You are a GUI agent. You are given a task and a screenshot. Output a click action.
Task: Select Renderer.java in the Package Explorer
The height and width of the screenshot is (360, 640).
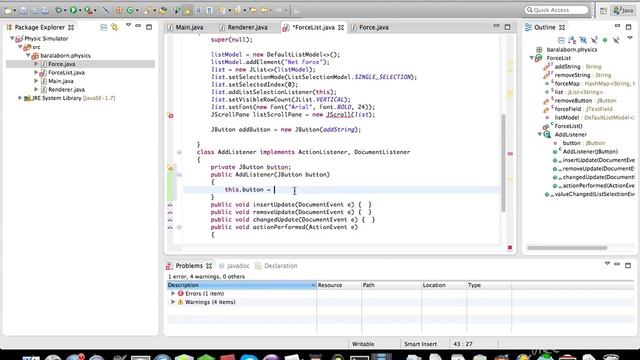coord(67,89)
